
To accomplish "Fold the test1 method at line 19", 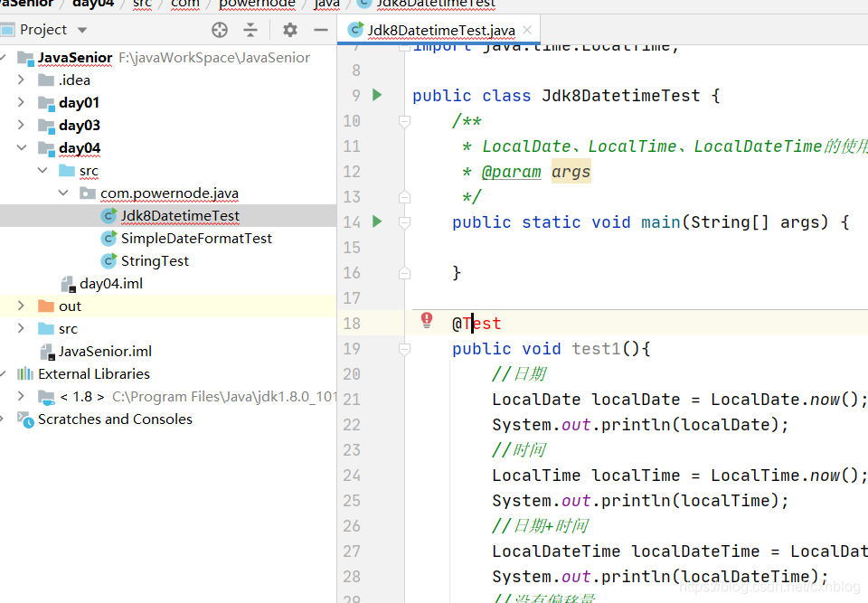I will click(x=405, y=349).
